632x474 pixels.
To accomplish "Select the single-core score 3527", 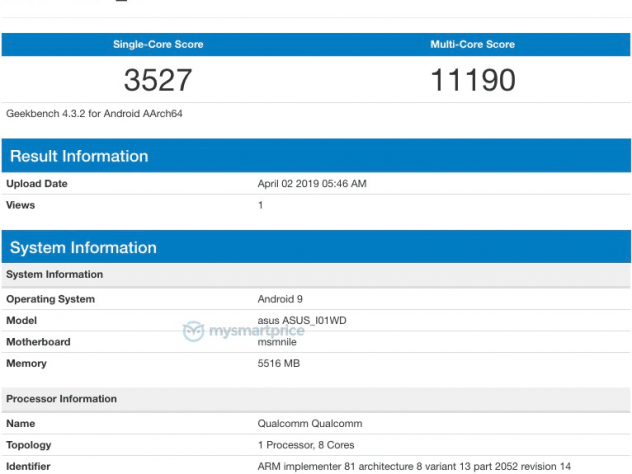I will click(158, 80).
